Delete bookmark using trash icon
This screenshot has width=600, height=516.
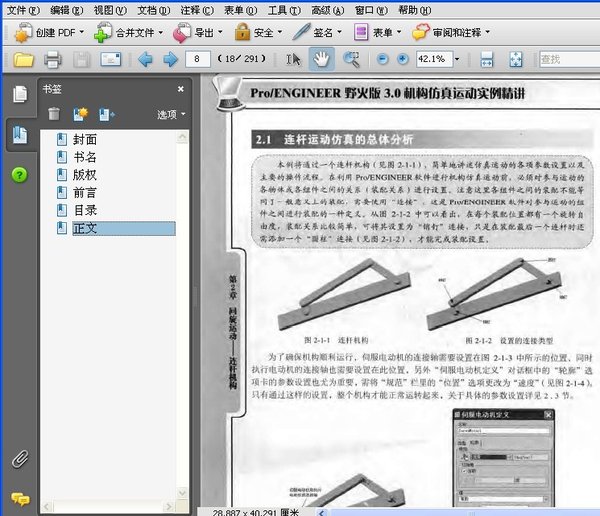pyautogui.click(x=54, y=114)
